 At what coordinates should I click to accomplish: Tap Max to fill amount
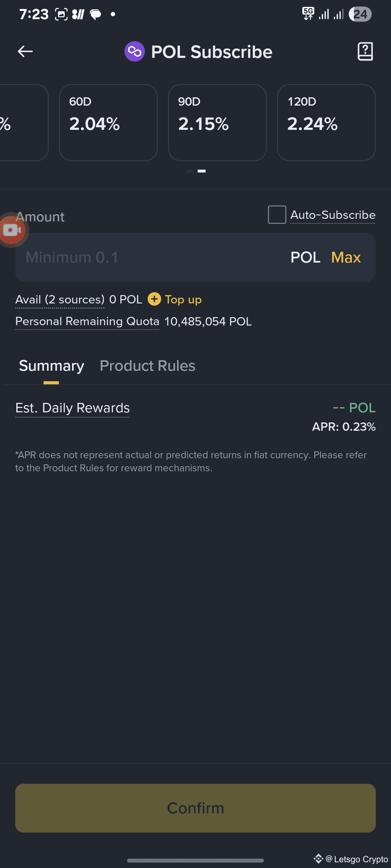click(346, 258)
